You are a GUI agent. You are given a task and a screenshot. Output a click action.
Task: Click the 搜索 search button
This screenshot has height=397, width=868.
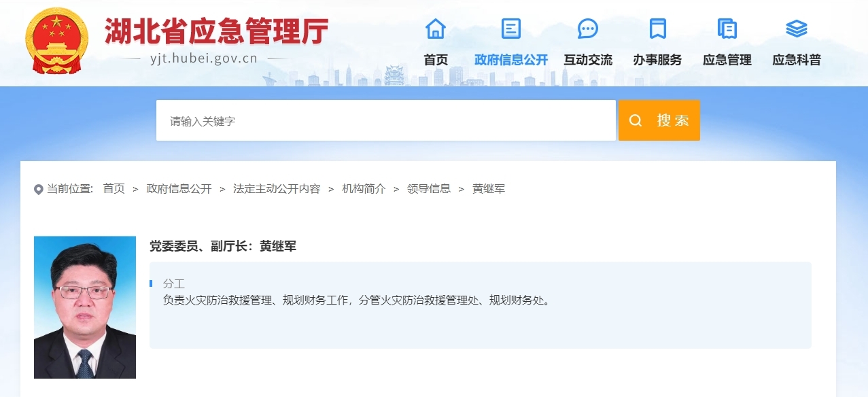pyautogui.click(x=659, y=120)
